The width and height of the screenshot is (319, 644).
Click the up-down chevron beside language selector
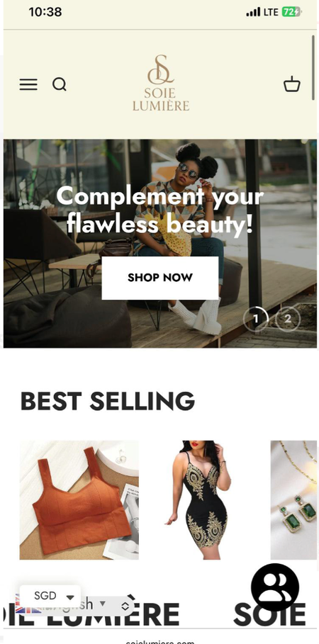pos(125,606)
